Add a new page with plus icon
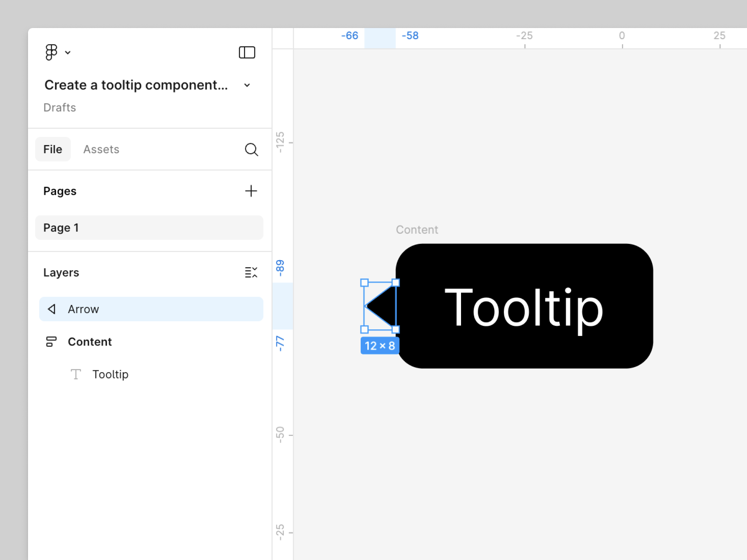Screen dimensions: 747x560 (x=251, y=191)
